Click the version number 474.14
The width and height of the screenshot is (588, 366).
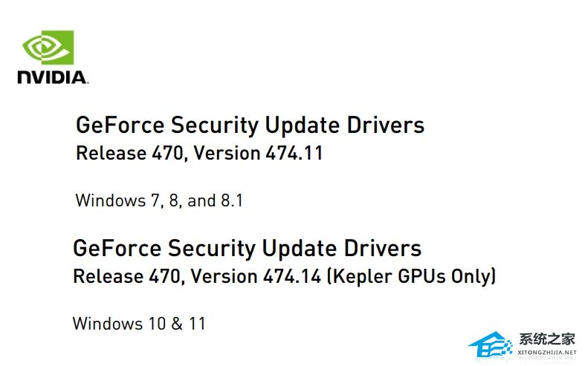(291, 277)
